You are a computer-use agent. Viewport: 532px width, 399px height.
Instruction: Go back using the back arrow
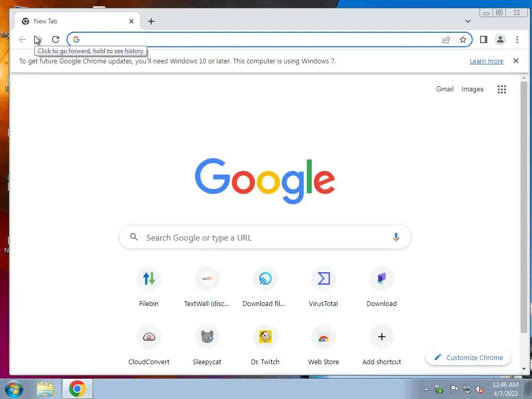click(x=22, y=39)
